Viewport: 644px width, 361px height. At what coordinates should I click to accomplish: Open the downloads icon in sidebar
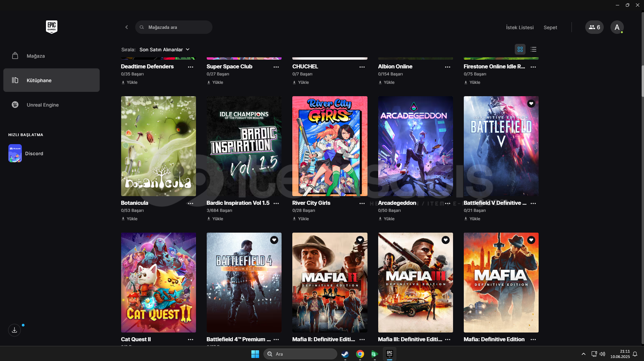(14, 330)
